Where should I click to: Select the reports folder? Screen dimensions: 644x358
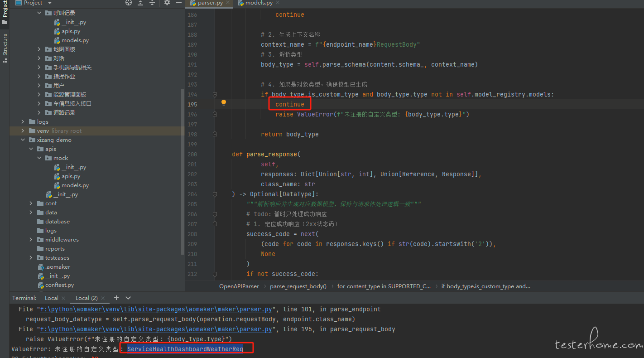55,249
